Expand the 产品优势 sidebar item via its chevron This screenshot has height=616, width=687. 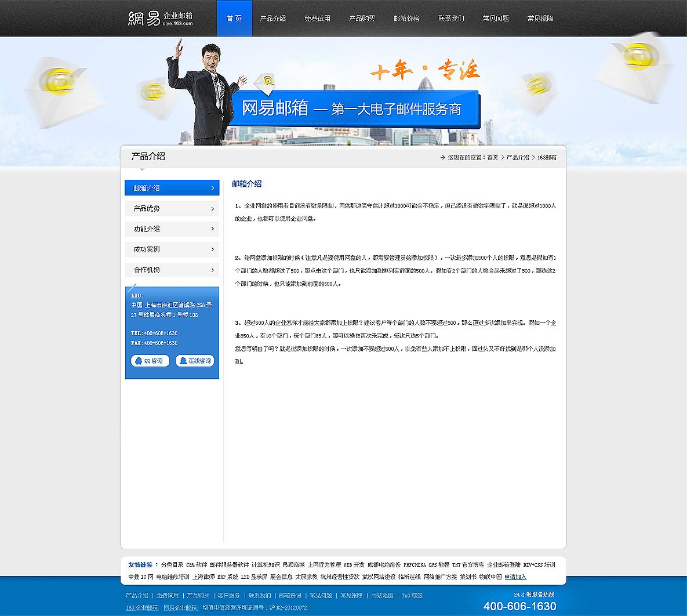[213, 208]
